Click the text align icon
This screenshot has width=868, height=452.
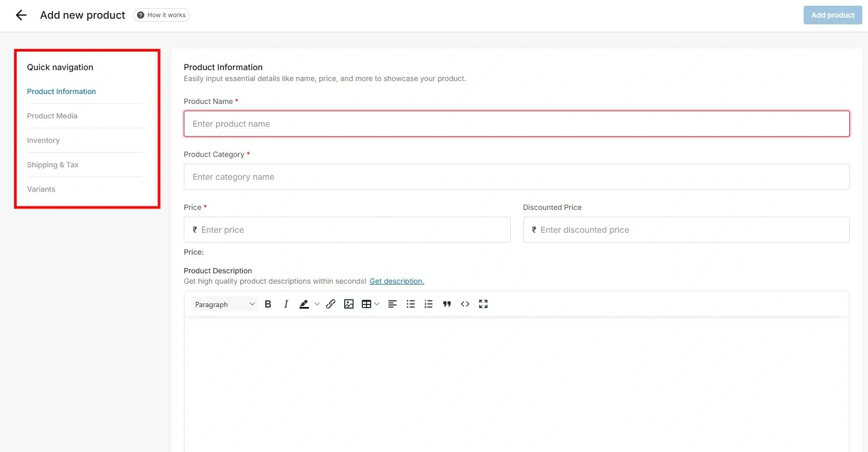(x=392, y=304)
